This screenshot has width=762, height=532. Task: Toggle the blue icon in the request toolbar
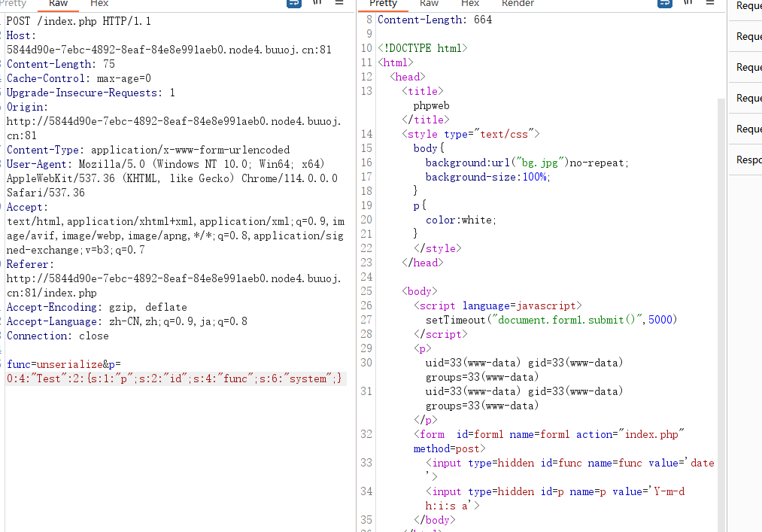point(293,3)
